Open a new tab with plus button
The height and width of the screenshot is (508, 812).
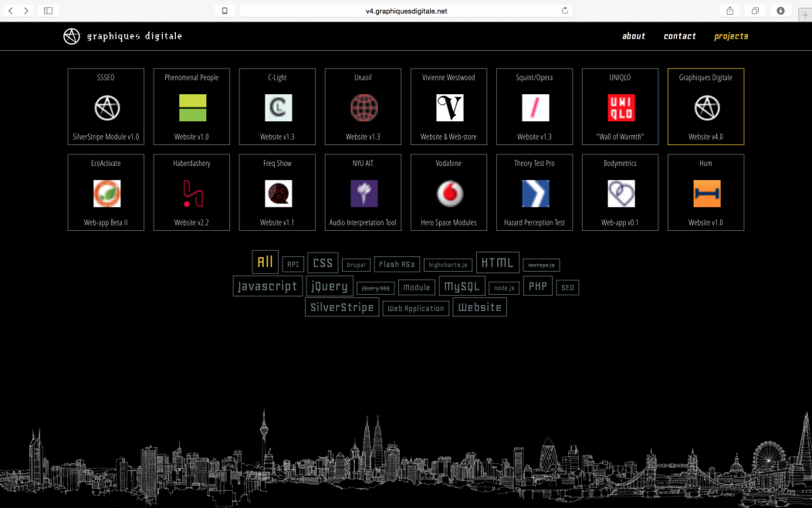click(805, 15)
